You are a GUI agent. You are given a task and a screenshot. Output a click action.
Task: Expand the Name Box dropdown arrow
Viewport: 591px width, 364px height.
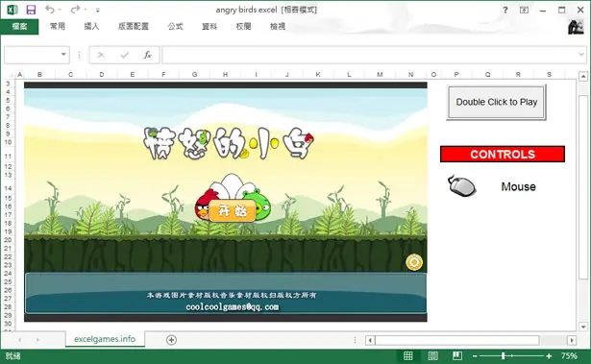pyautogui.click(x=63, y=55)
